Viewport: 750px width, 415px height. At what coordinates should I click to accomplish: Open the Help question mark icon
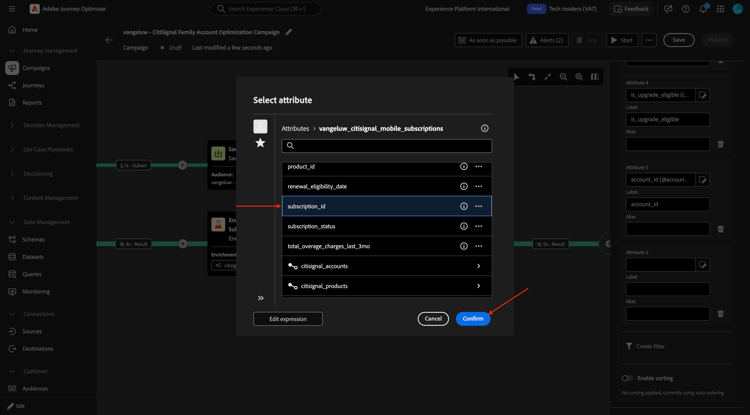click(x=685, y=9)
